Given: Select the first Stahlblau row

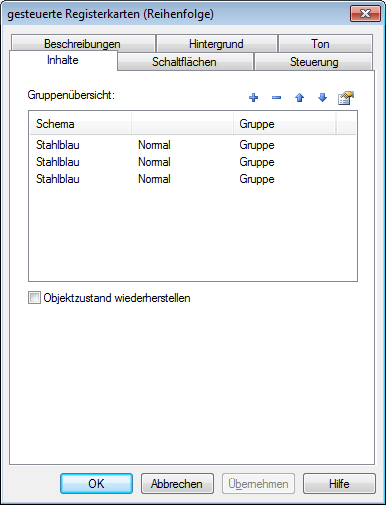Looking at the screenshot, I should point(193,145).
